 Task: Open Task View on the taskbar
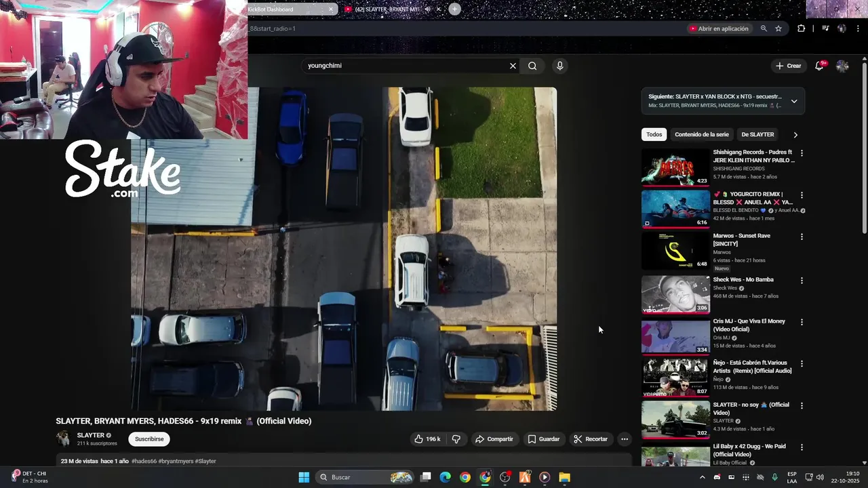coord(425,477)
